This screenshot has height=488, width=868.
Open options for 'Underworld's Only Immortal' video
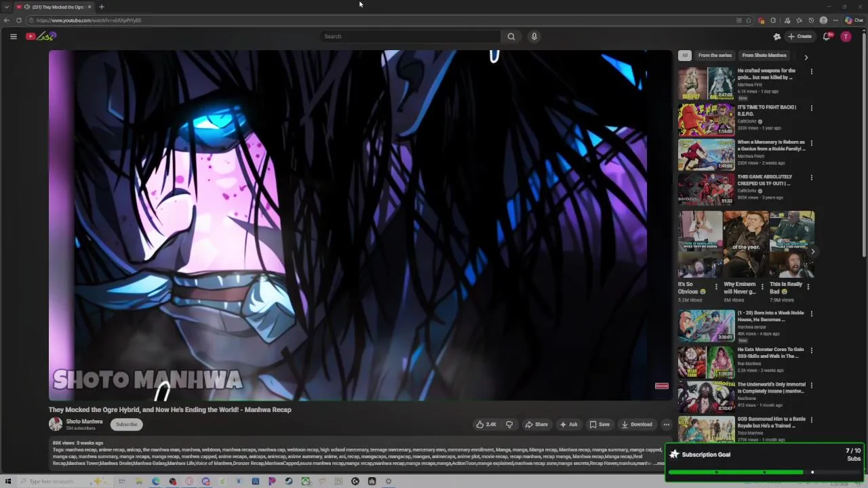coord(811,386)
